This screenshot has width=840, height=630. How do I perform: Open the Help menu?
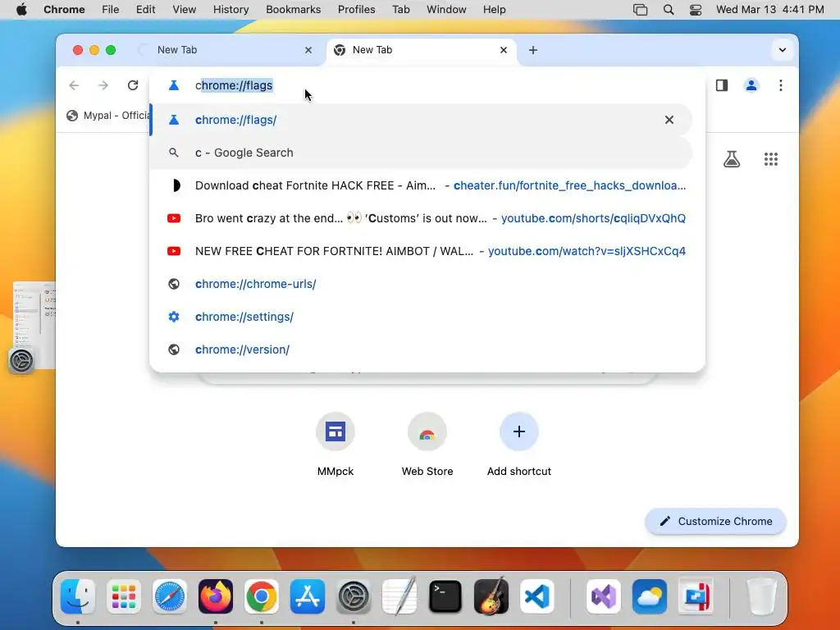[x=494, y=9]
